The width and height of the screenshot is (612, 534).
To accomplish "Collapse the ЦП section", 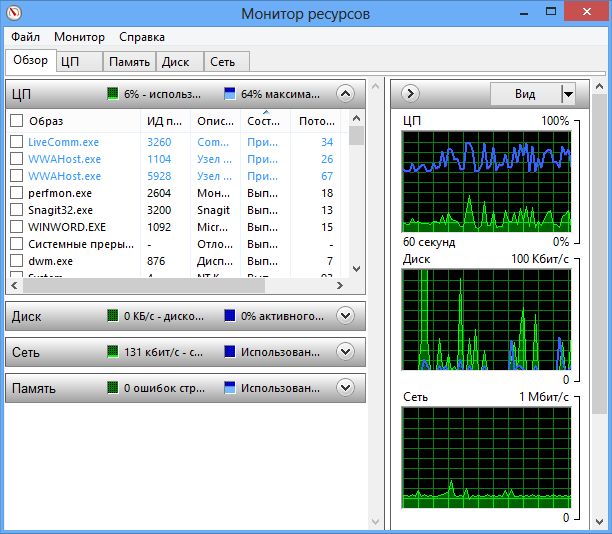I will [346, 94].
